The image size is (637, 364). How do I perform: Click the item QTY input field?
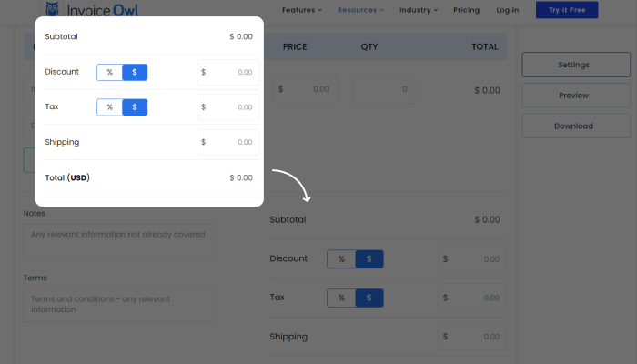[x=383, y=89]
